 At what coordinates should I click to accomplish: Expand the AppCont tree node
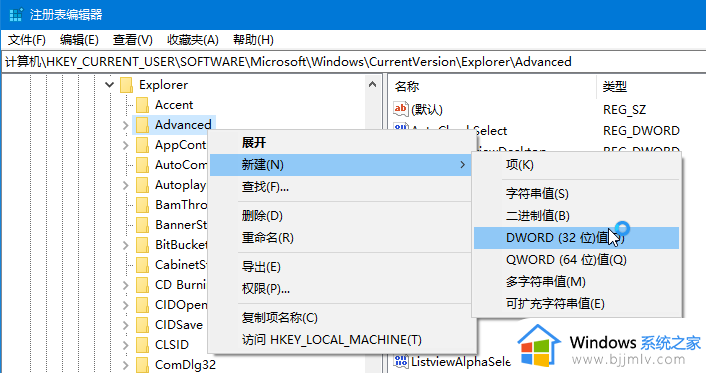click(126, 145)
